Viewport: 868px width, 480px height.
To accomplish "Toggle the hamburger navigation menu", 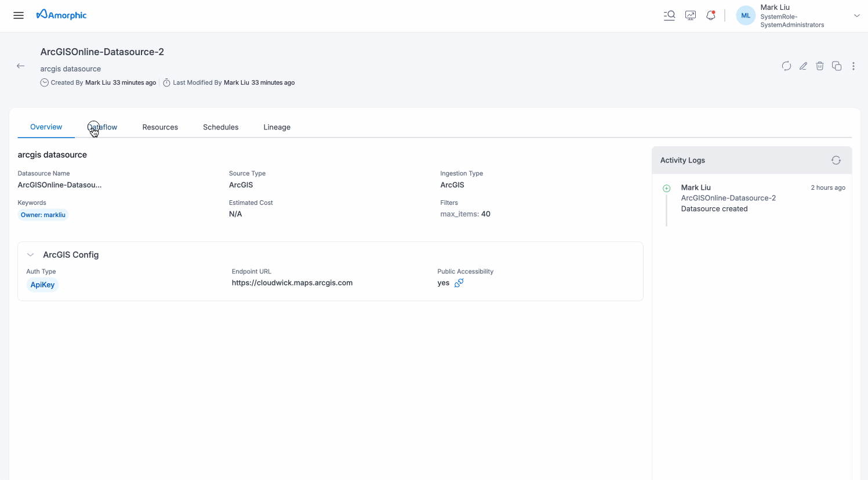I will pyautogui.click(x=18, y=15).
